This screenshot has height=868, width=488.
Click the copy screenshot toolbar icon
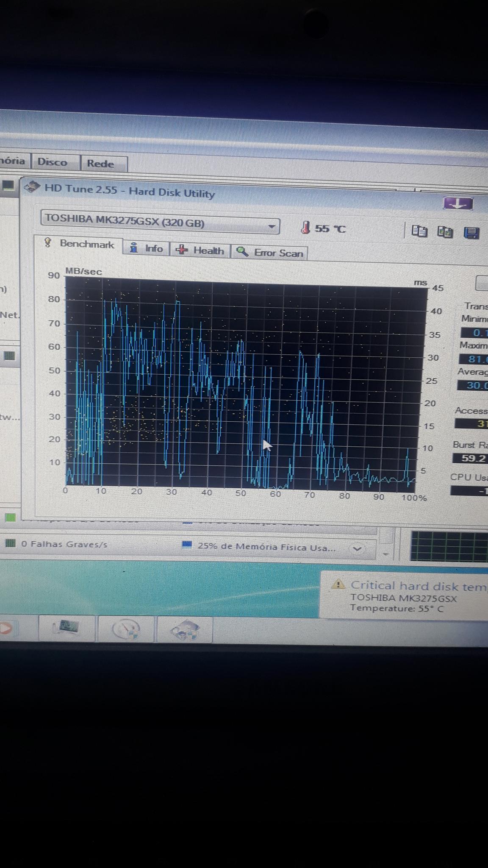(x=445, y=232)
